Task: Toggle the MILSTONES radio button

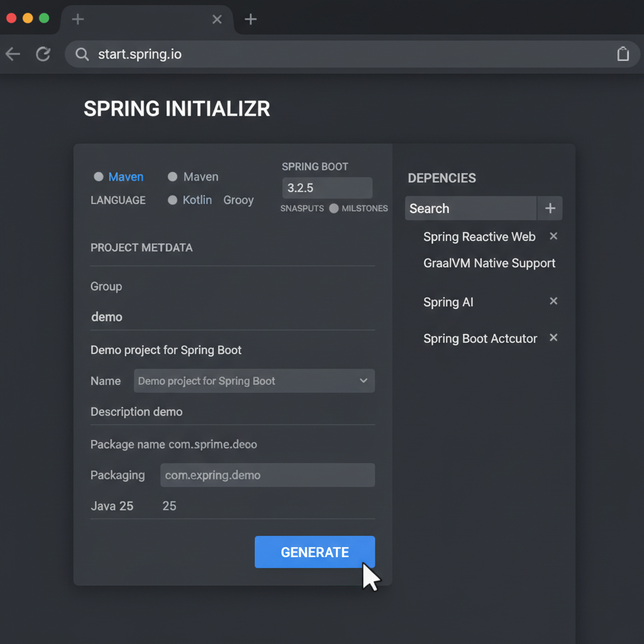Action: pyautogui.click(x=334, y=208)
